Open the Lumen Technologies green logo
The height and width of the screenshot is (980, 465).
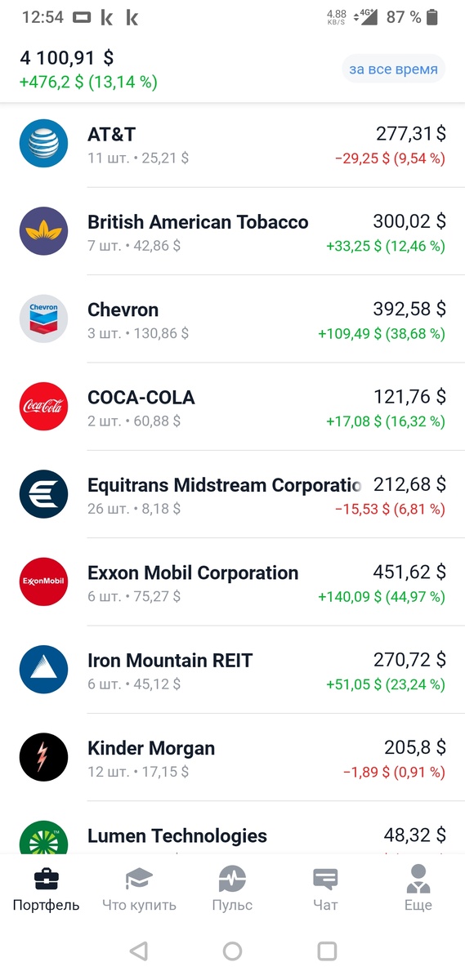[x=43, y=837]
